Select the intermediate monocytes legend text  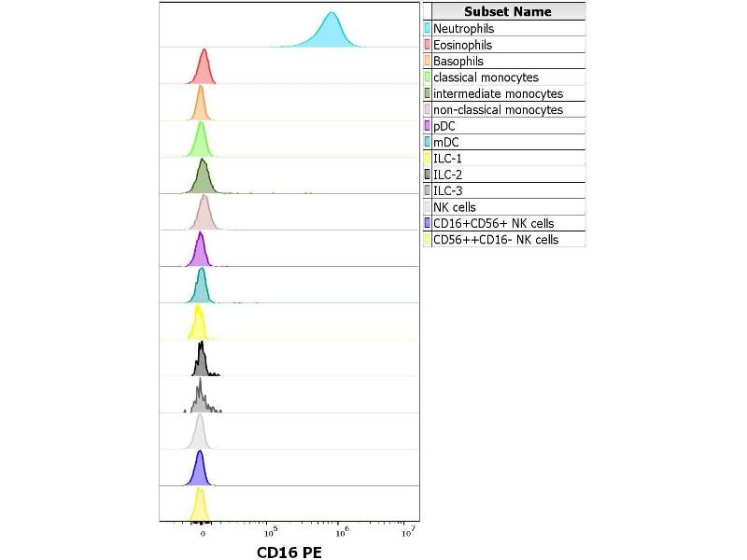[499, 93]
